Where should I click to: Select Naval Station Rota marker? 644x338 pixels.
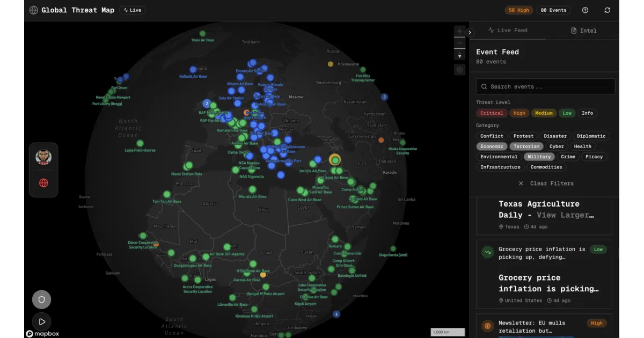coord(189,166)
